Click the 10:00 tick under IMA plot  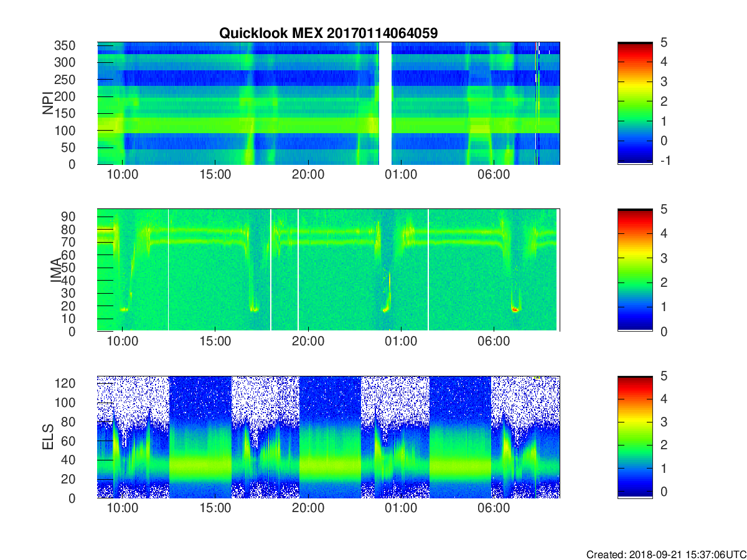(123, 342)
